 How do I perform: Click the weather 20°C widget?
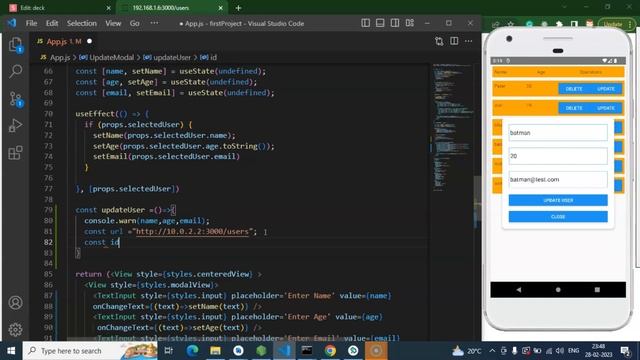[467, 351]
